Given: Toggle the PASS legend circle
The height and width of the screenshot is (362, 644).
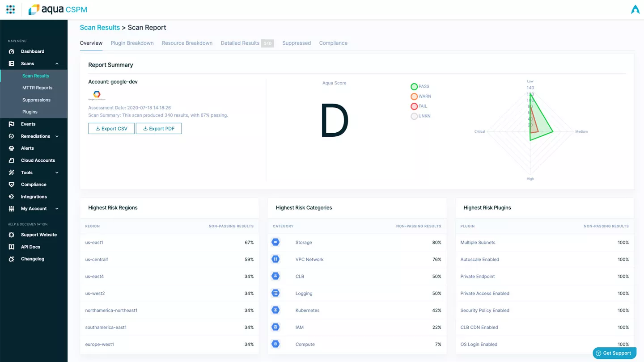Looking at the screenshot, I should click(x=414, y=87).
